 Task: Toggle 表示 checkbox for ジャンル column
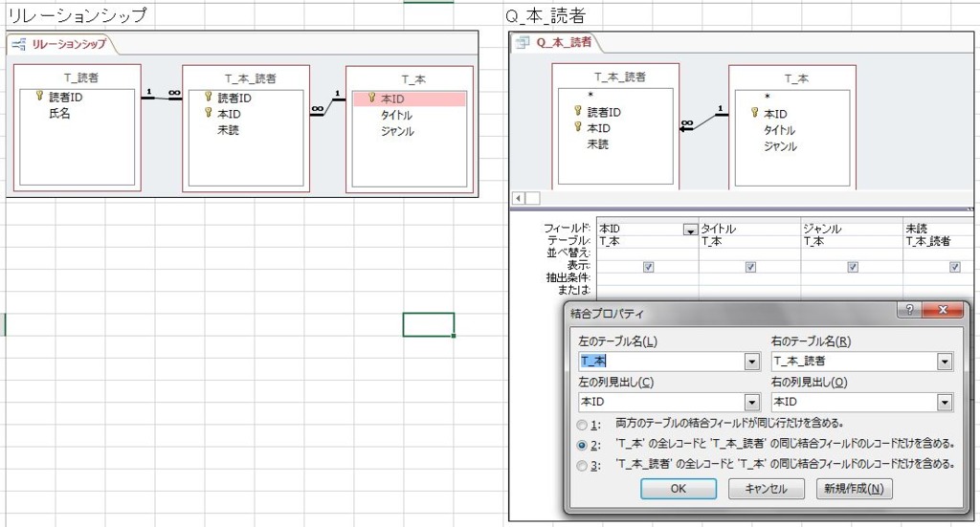point(852,267)
